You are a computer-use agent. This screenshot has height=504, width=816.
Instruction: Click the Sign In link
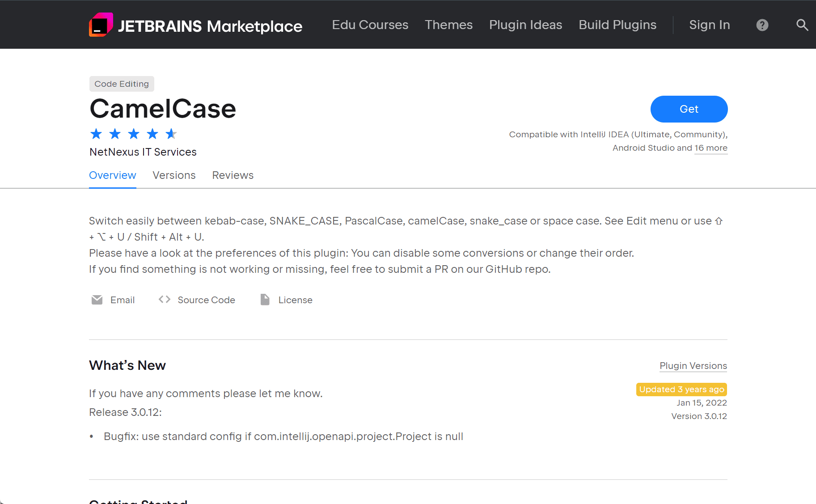click(709, 25)
